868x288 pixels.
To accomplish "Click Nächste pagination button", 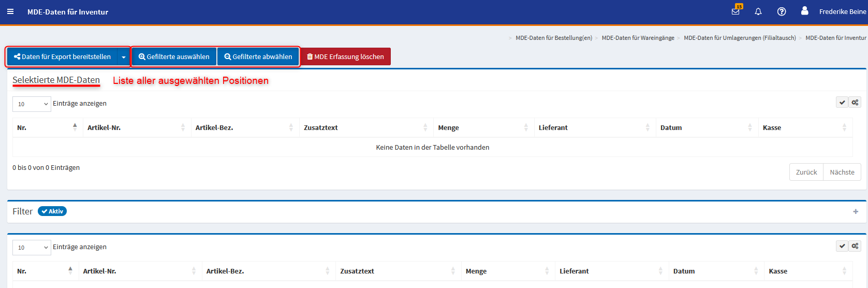I will pos(842,172).
